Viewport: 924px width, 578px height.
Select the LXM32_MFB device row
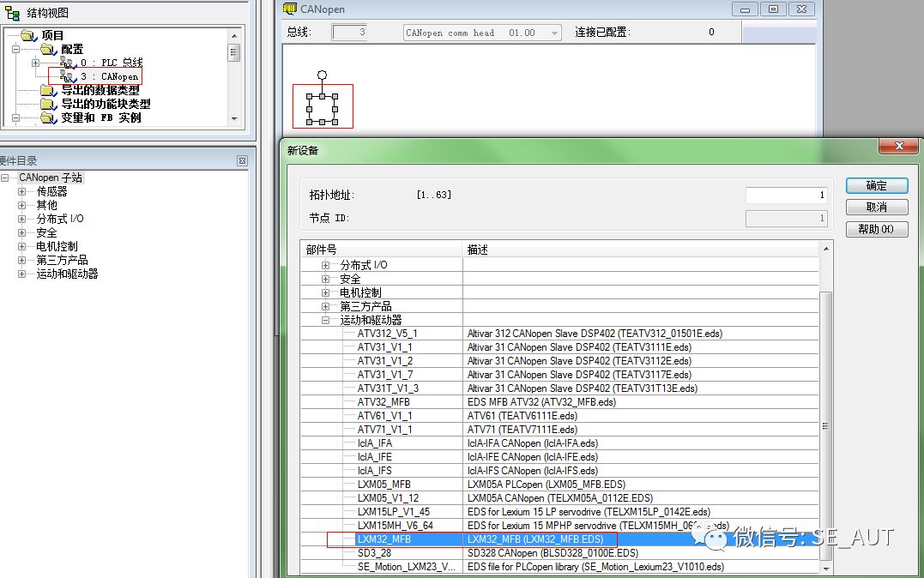559,539
